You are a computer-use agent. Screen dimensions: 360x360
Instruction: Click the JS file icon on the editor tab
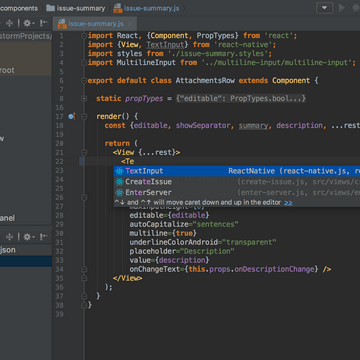(x=62, y=24)
